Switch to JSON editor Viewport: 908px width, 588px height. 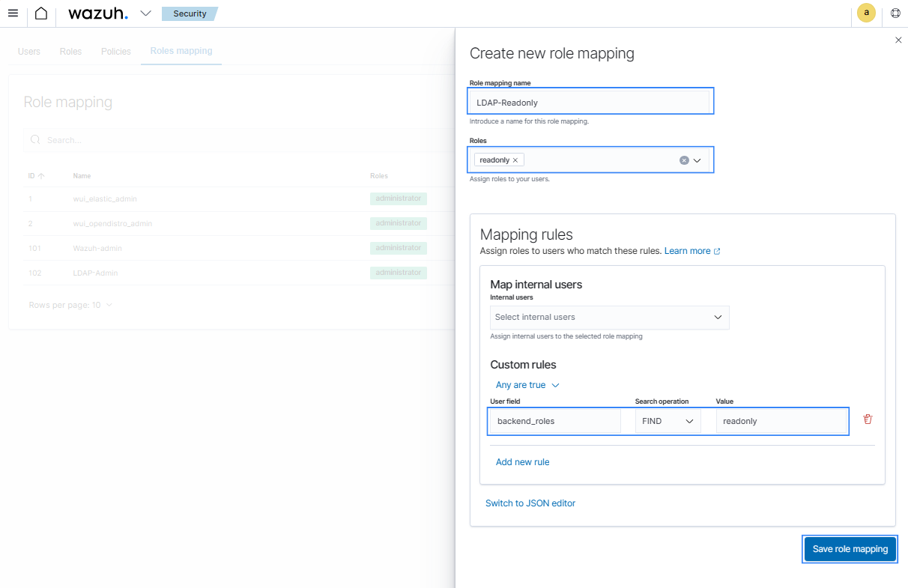pos(530,503)
